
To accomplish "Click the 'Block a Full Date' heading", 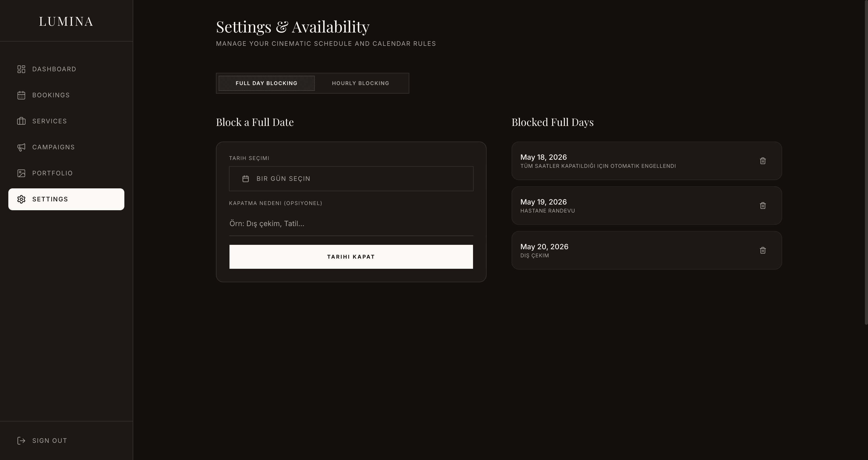I will [255, 122].
